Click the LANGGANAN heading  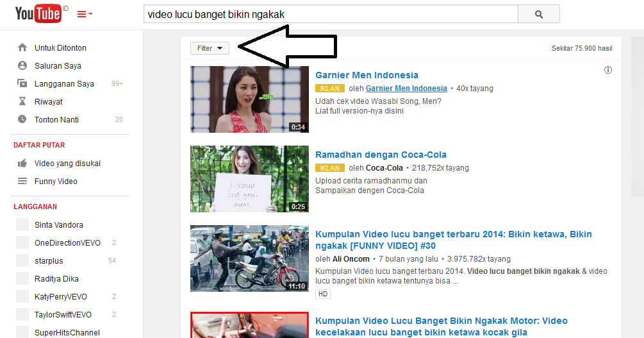[35, 207]
